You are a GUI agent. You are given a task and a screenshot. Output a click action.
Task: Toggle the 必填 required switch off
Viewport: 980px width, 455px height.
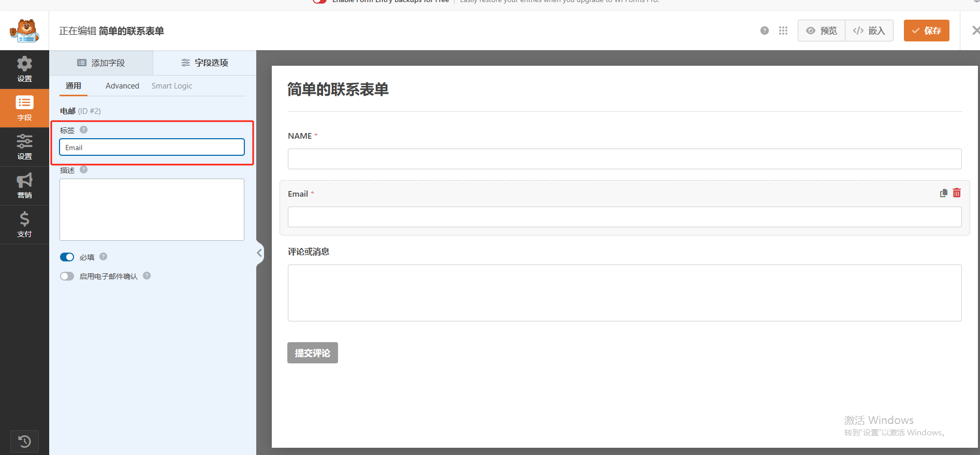pyautogui.click(x=67, y=257)
